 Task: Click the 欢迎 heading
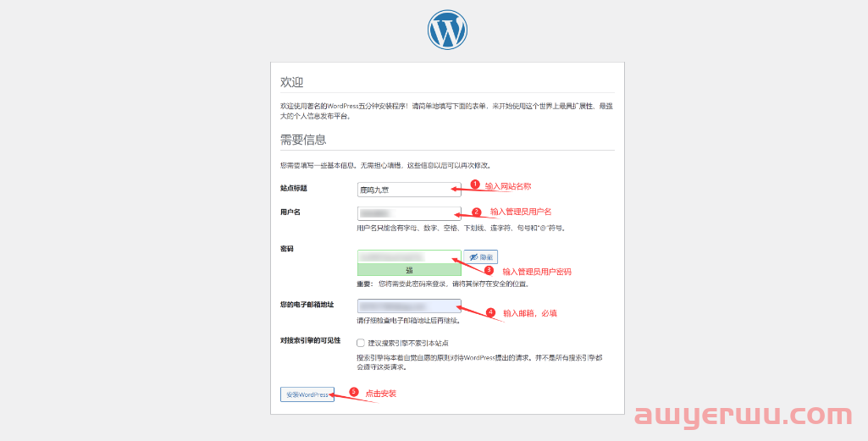click(291, 82)
